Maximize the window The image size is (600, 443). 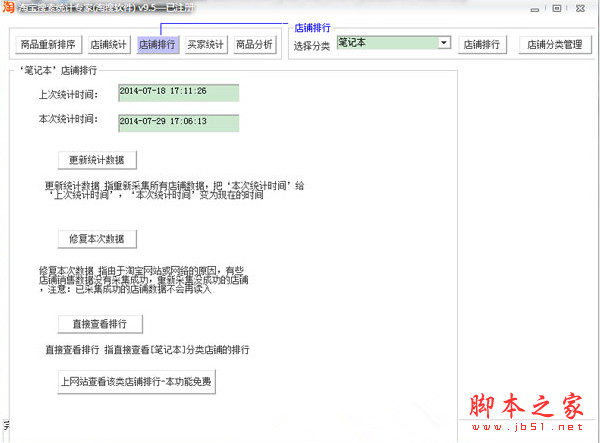tap(557, 8)
